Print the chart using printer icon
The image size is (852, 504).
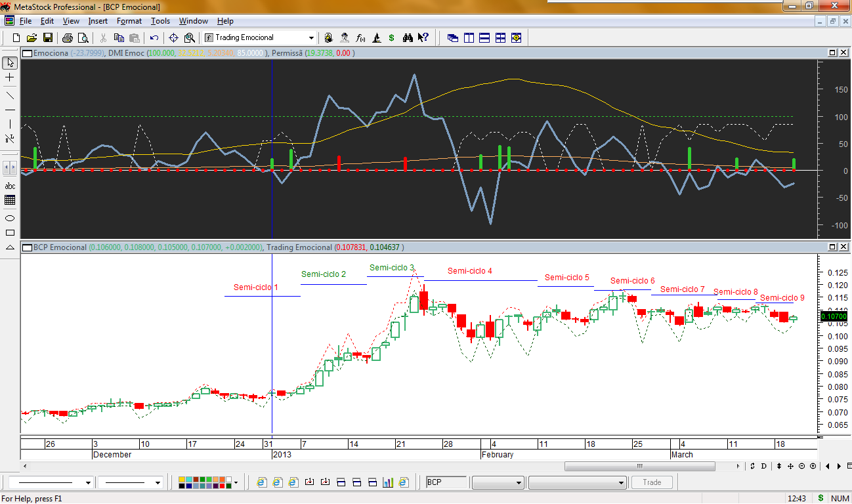tap(67, 37)
